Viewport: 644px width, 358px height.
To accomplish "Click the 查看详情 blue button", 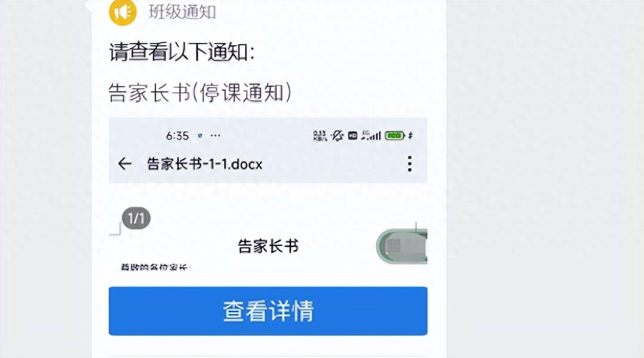I will 268,311.
